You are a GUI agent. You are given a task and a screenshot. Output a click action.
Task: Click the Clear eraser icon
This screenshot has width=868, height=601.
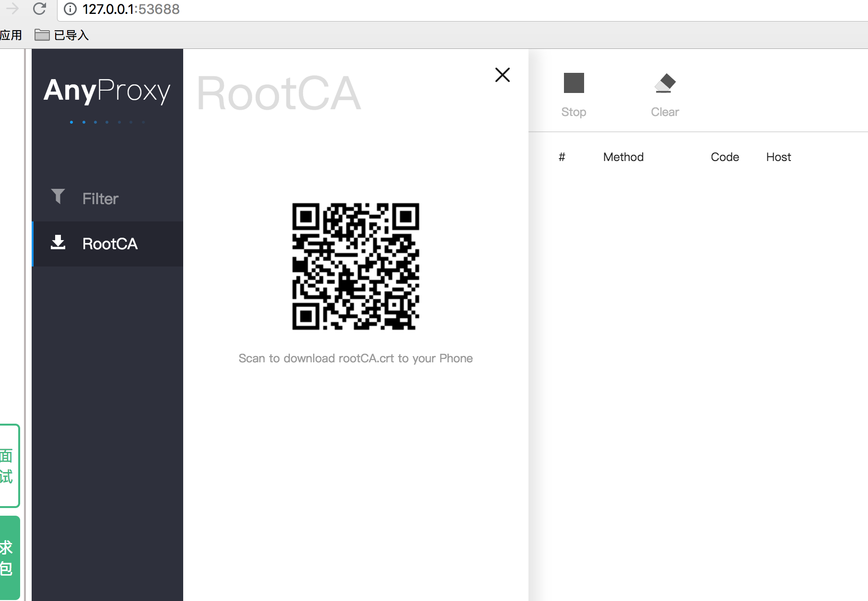(665, 82)
